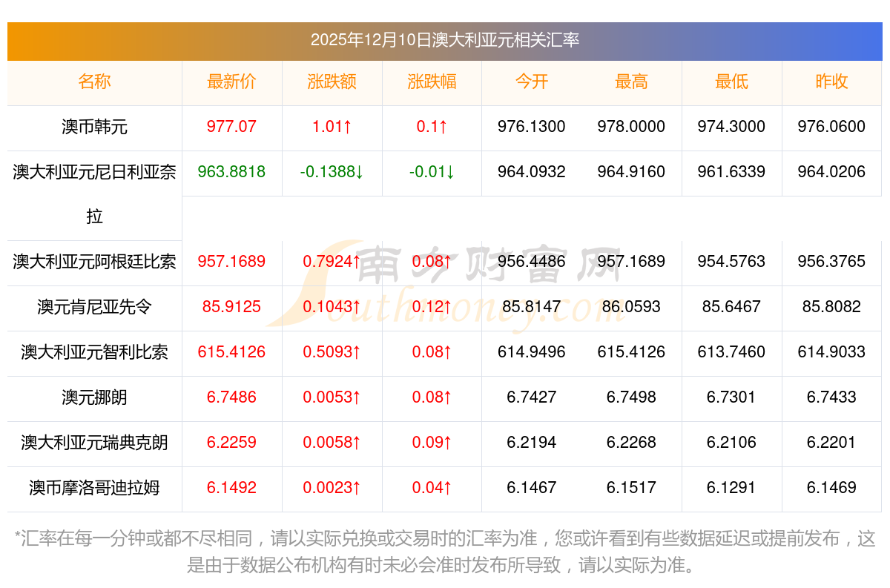Click the high value 6.1517
Image resolution: width=890 pixels, height=588 pixels.
point(631,488)
